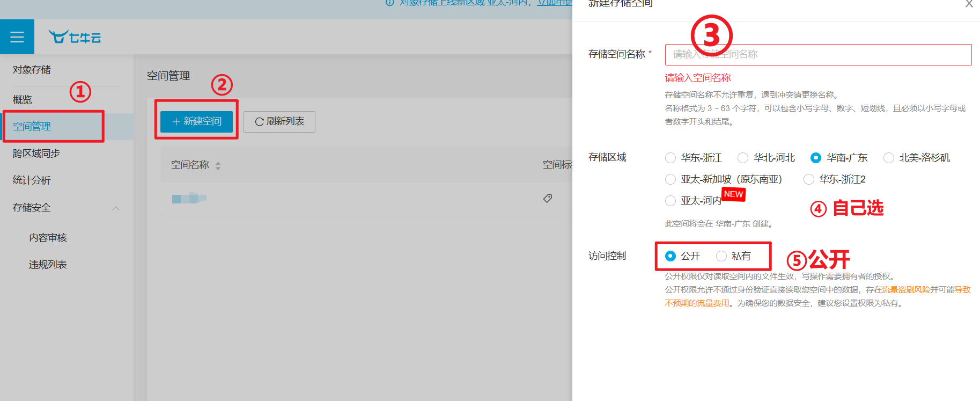Choose the 北美-洛杉矶 region option
The width and height of the screenshot is (980, 401).
[889, 158]
